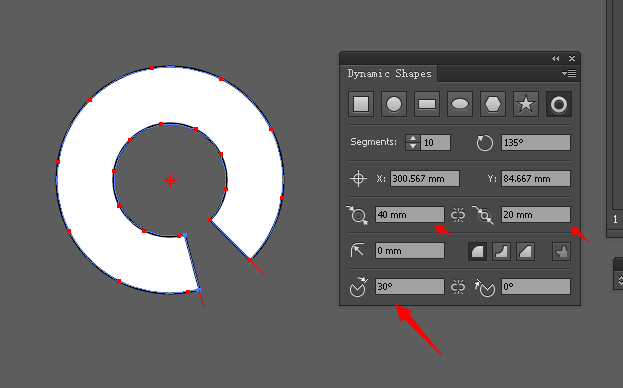Select the donut ring shape

pos(559,104)
